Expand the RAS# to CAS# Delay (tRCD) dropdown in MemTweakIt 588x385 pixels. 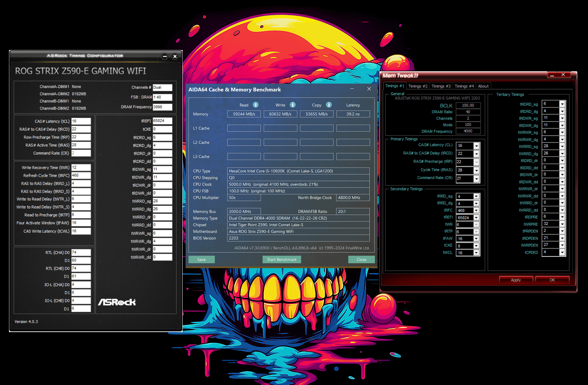click(x=476, y=154)
